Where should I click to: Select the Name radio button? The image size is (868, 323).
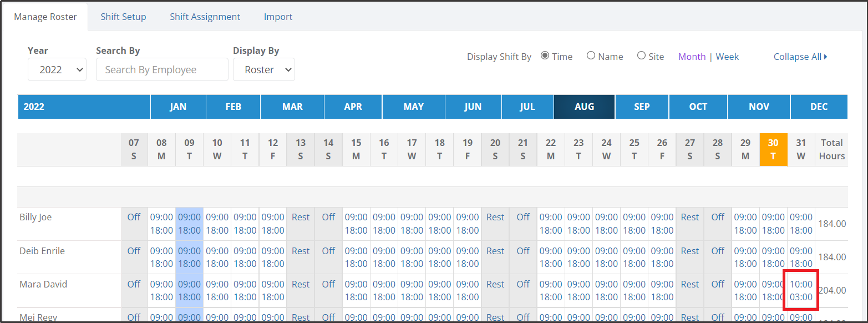point(591,55)
